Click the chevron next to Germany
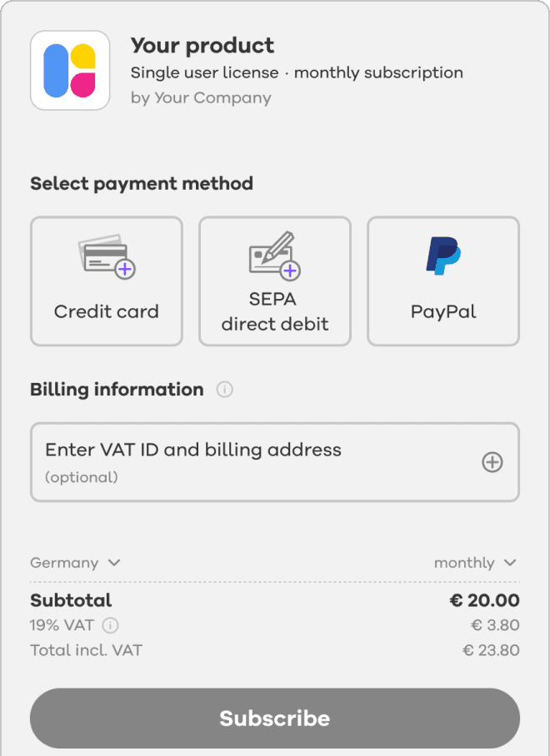The image size is (550, 756). 114,563
